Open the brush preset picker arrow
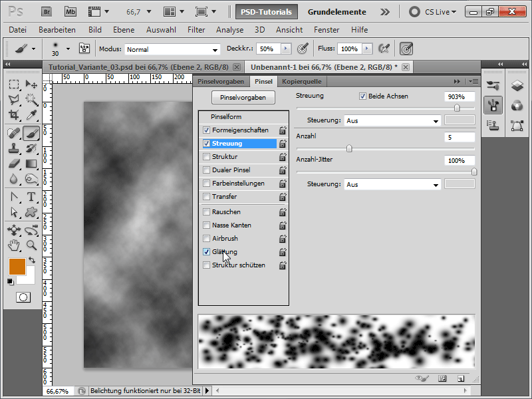 click(x=68, y=49)
